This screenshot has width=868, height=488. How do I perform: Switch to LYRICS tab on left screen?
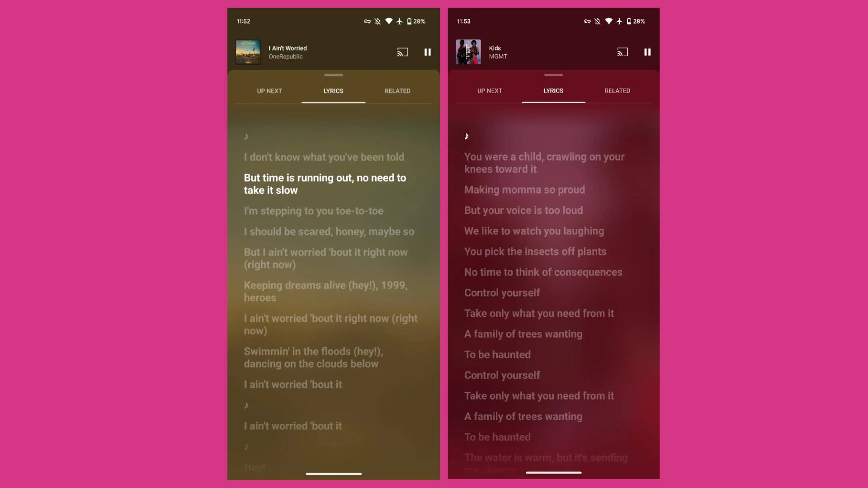click(333, 90)
